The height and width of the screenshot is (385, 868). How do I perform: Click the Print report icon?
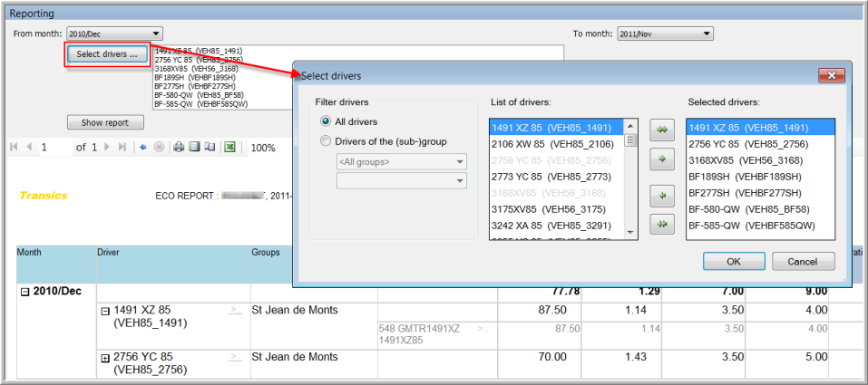coord(180,147)
